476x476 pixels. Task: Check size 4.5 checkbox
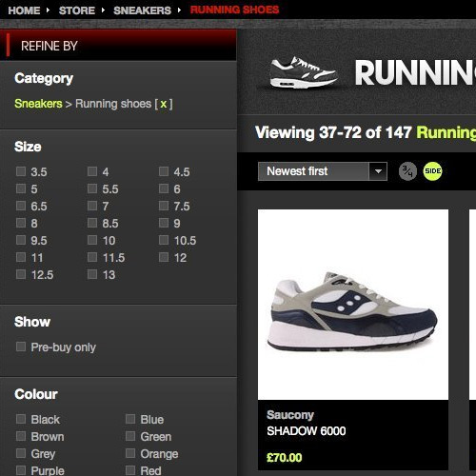[x=164, y=171]
